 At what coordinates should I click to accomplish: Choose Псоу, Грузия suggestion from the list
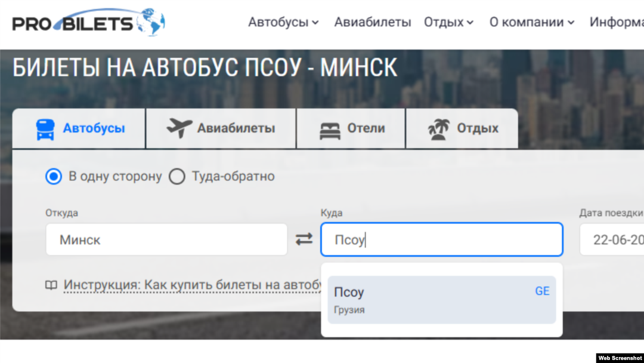pyautogui.click(x=441, y=300)
